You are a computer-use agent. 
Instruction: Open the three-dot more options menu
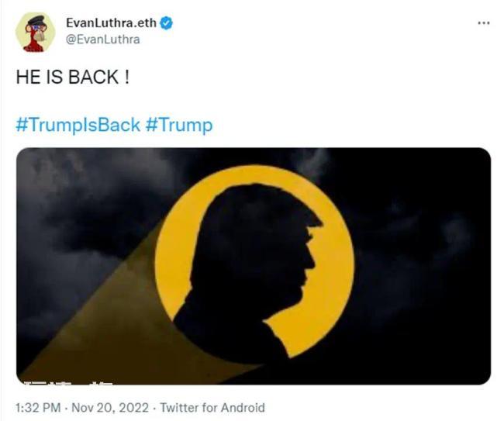pyautogui.click(x=484, y=23)
